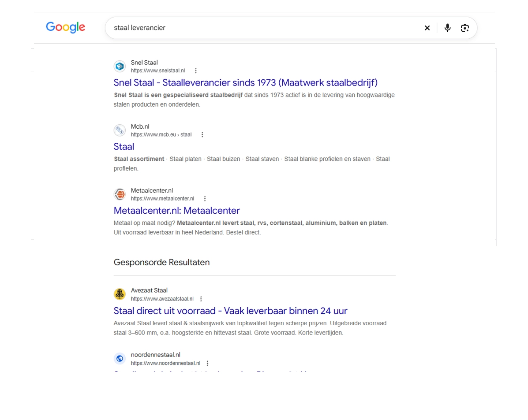This screenshot has width=528, height=420.
Task: Click the snippet 'Avezaat Staal levert staal & staalsnijwerk'
Action: pos(250,328)
